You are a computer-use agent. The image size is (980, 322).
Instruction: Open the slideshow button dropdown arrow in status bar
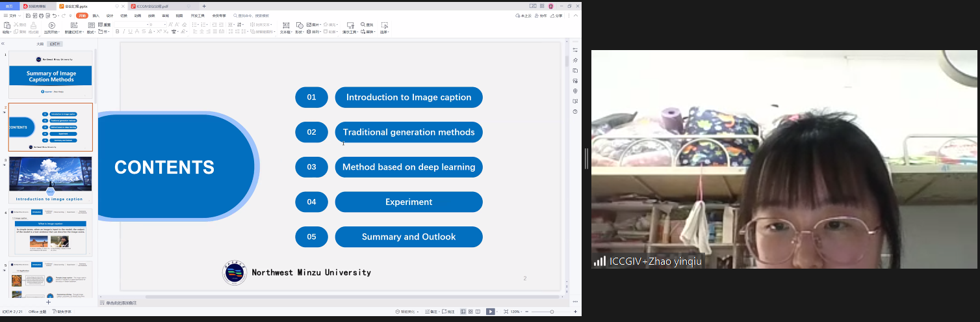(x=497, y=312)
